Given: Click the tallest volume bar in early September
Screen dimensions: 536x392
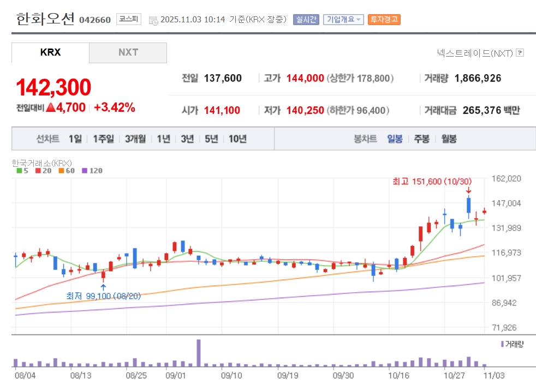Looking at the screenshot, I should 199,353.
